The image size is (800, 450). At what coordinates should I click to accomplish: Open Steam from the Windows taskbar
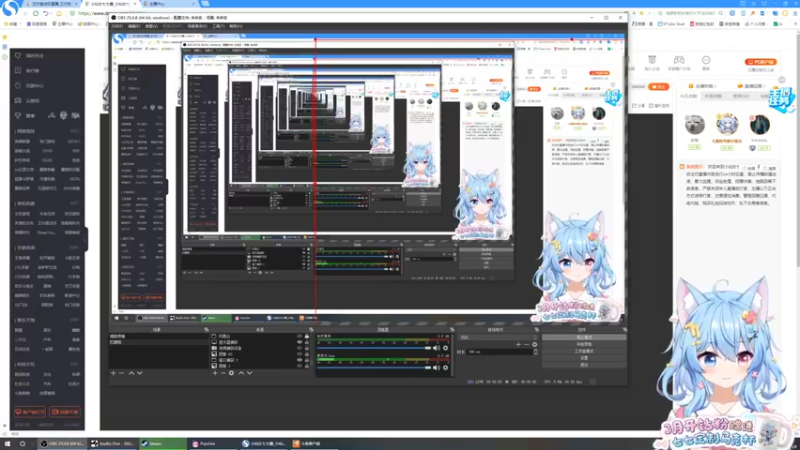(x=163, y=444)
